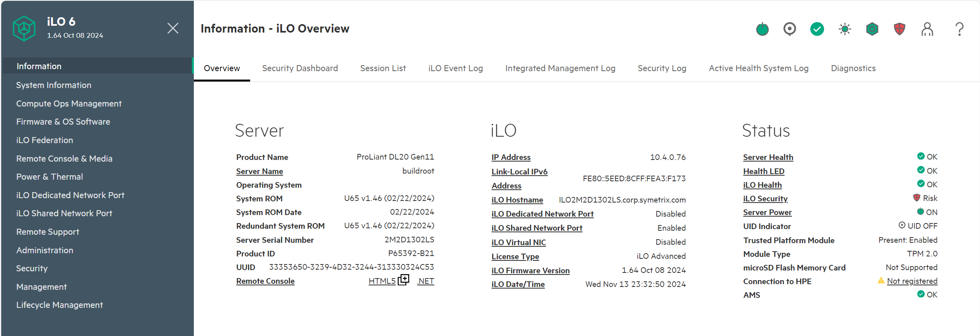
Task: Click green check icon in Server Health row
Action: [x=921, y=156]
